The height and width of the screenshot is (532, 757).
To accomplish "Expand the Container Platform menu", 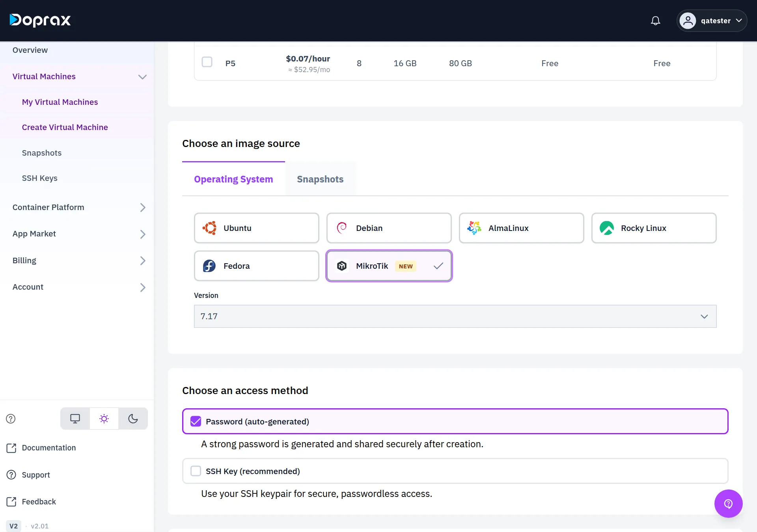I will point(79,207).
